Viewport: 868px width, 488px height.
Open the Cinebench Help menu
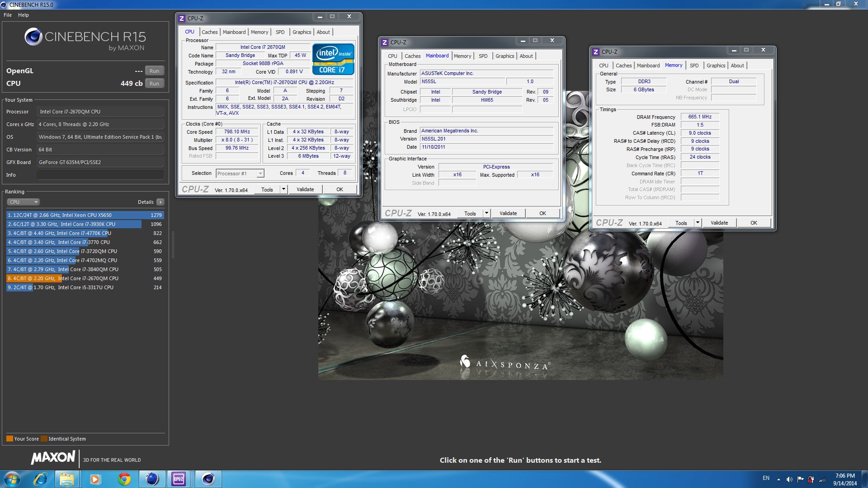pyautogui.click(x=24, y=15)
